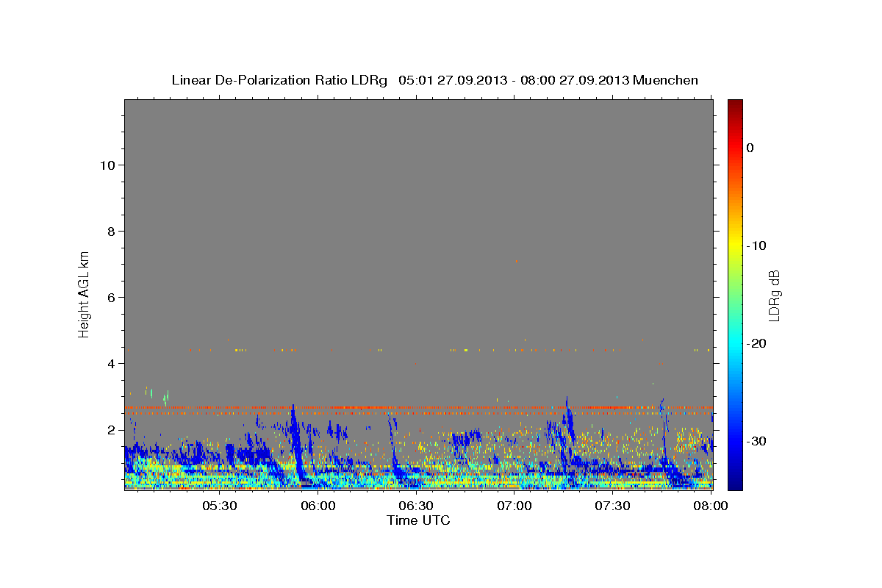Screen dimensions: 882x588
Task: Click the height tick label 10
Action: click(x=107, y=165)
